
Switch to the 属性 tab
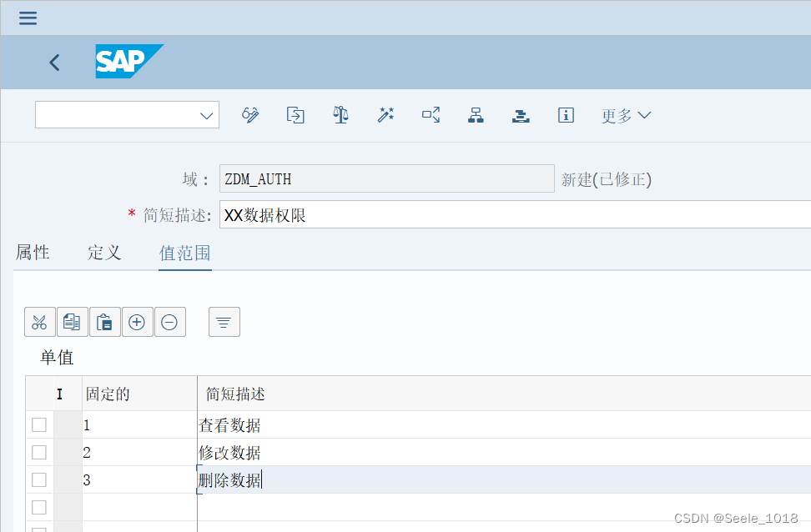[x=33, y=252]
